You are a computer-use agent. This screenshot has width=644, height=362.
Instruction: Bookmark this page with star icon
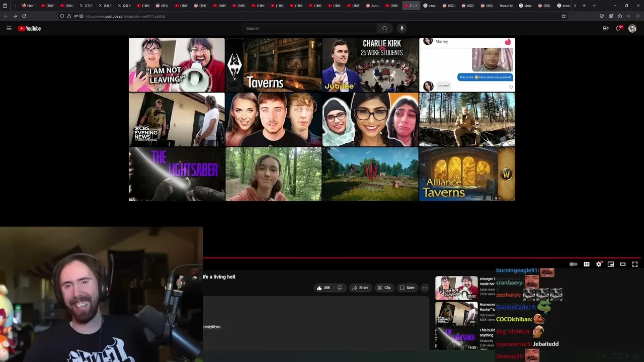[563, 16]
